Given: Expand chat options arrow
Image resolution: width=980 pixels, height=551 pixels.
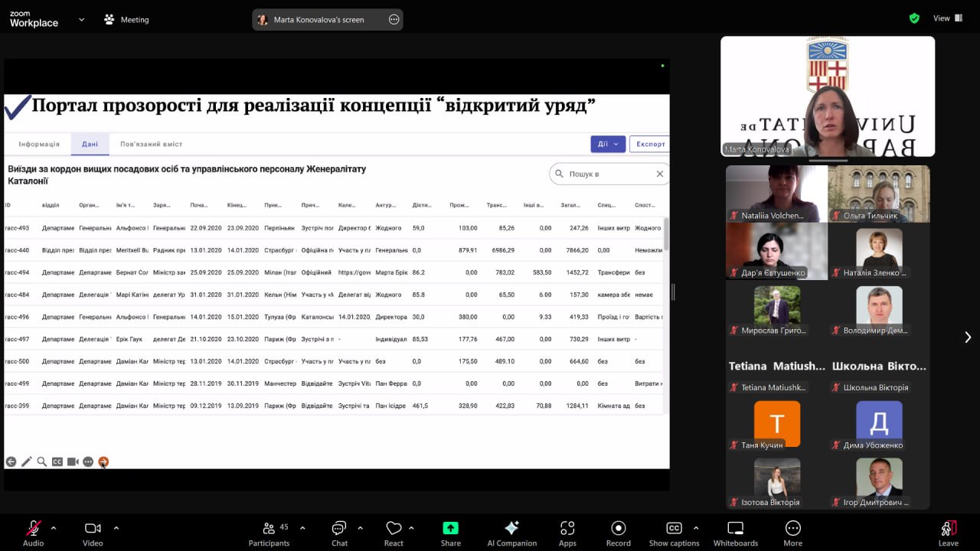Looking at the screenshot, I should point(360,527).
